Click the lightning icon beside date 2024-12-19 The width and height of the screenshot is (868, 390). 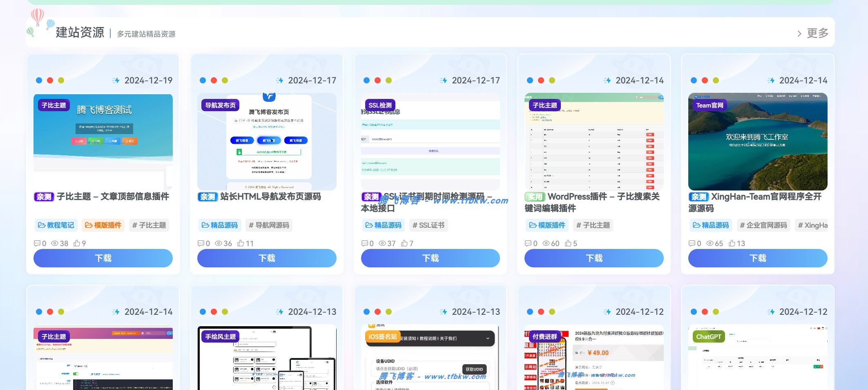pos(116,80)
